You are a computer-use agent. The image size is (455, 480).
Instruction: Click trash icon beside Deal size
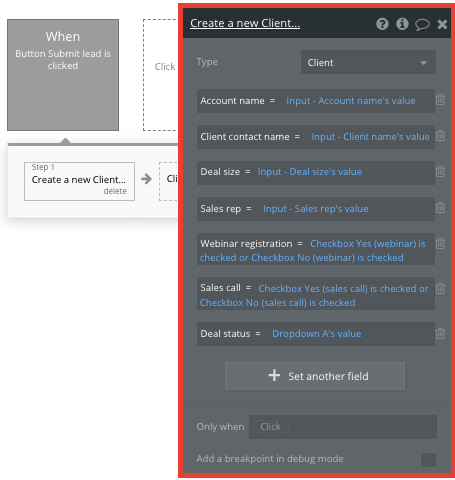coord(440,172)
